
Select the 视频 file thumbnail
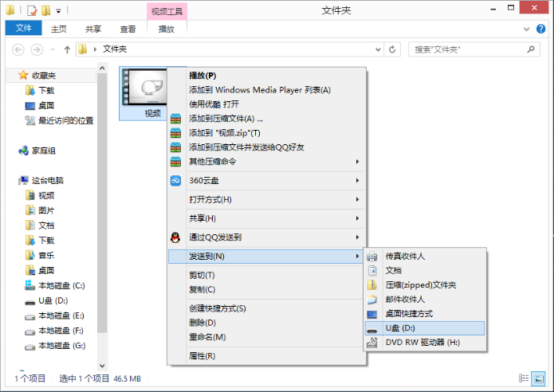pos(143,93)
